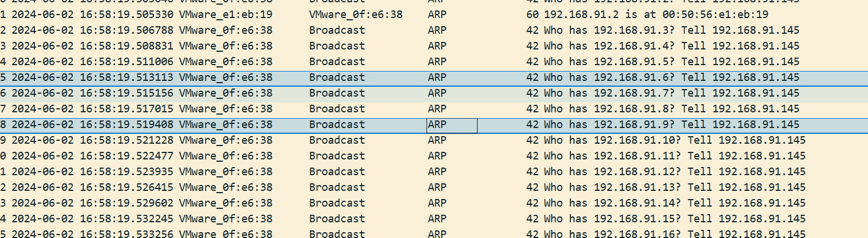Screen dimensions: 868x238
Task: Select packet 'Who has 192.168.91.15? Tell 192.168.91.145'
Action: (434, 219)
